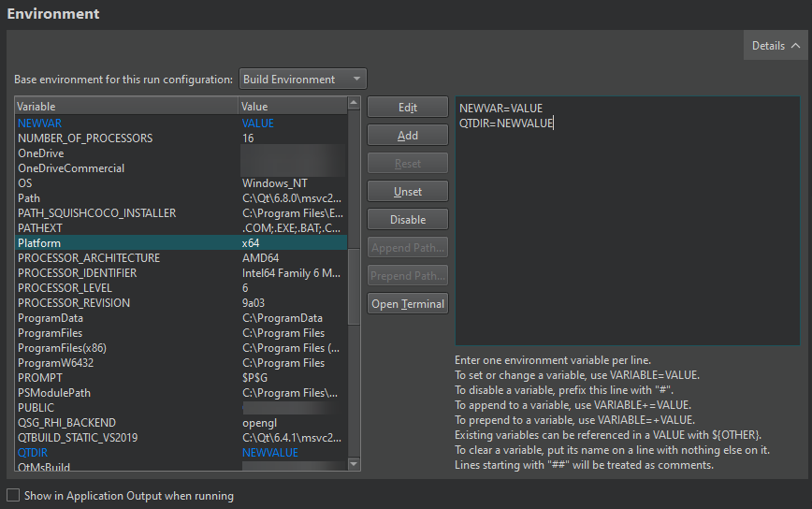The height and width of the screenshot is (509, 812).
Task: Select the NEWVAR variable row
Action: pyautogui.click(x=42, y=124)
